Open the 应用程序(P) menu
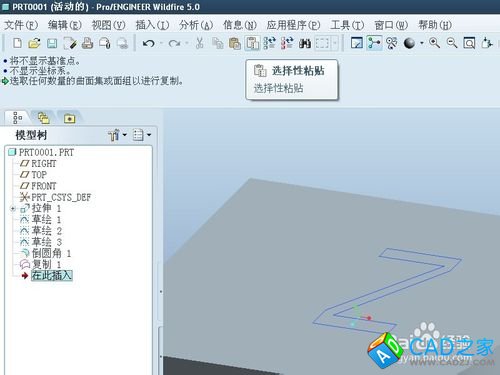Image resolution: width=500 pixels, height=375 pixels. [293, 25]
